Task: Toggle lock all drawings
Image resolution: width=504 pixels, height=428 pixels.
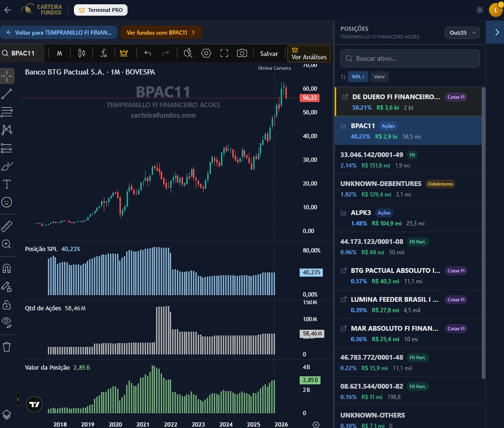Action: tap(7, 305)
